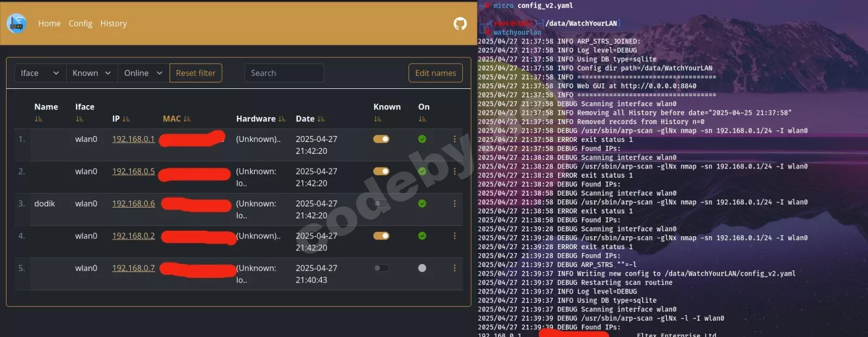868x337 pixels.
Task: Sort by Hardware column icon
Action: (x=282, y=119)
